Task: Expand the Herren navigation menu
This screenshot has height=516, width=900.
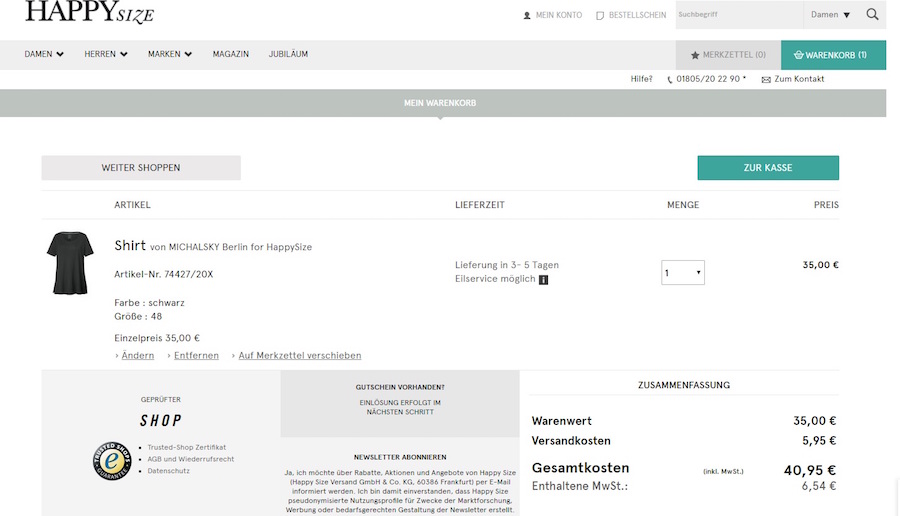Action: coord(106,54)
